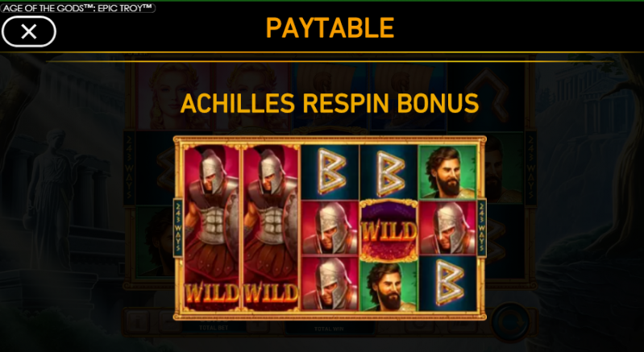Screen dimensions: 644x352
Task: Click the expanded Achilles wild on the second reel
Action: (x=271, y=228)
